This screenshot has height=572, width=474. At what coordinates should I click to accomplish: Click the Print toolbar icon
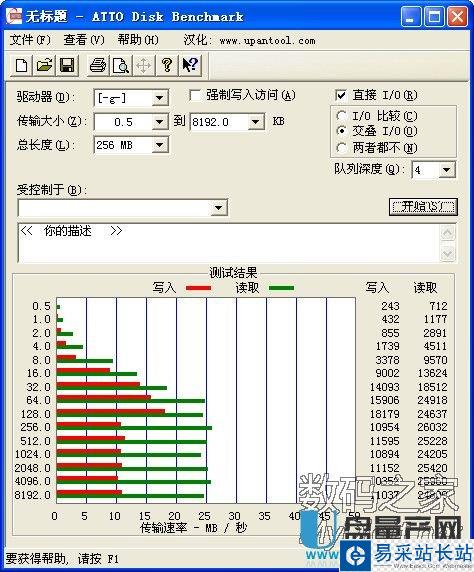pos(98,65)
